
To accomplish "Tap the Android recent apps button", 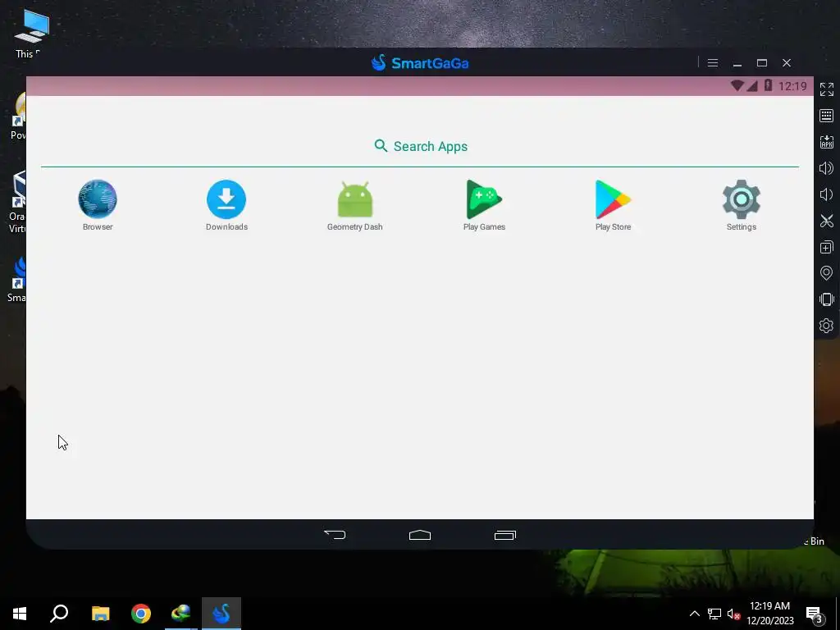I will coord(505,535).
